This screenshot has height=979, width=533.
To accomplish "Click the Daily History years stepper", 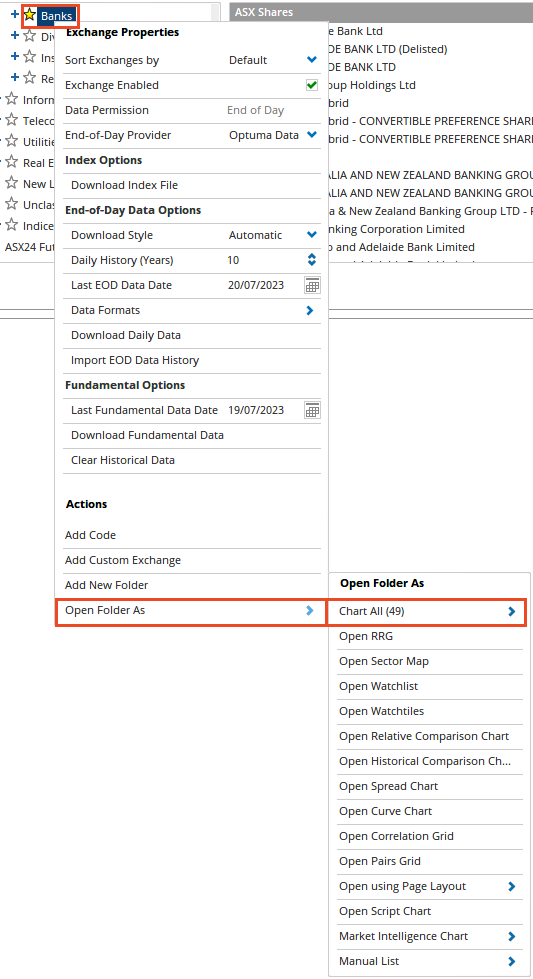I will 312,260.
